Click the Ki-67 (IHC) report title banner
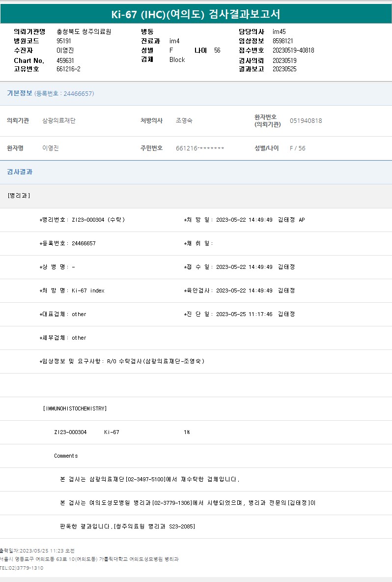The height and width of the screenshot is (582, 392). click(x=196, y=14)
